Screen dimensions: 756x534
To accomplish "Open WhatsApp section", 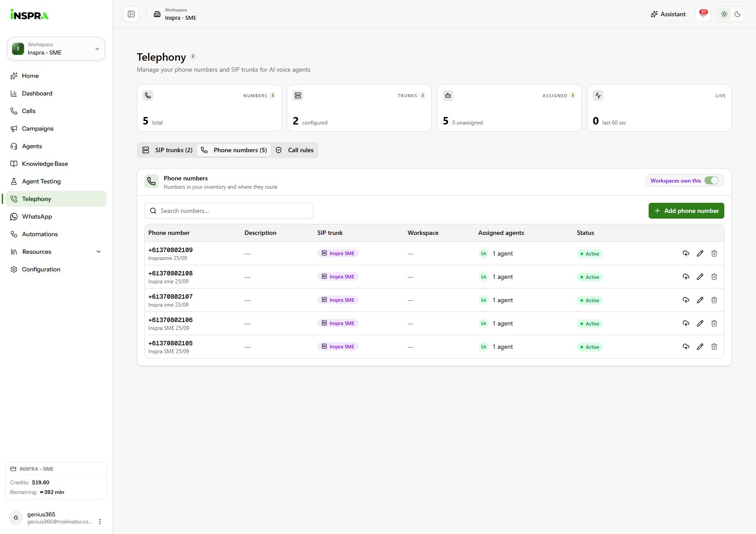I will point(56,216).
